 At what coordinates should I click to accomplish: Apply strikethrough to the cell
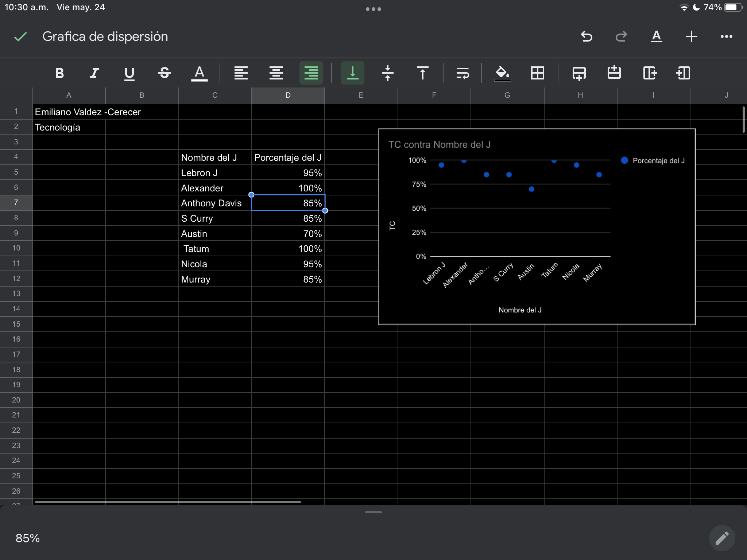point(164,73)
